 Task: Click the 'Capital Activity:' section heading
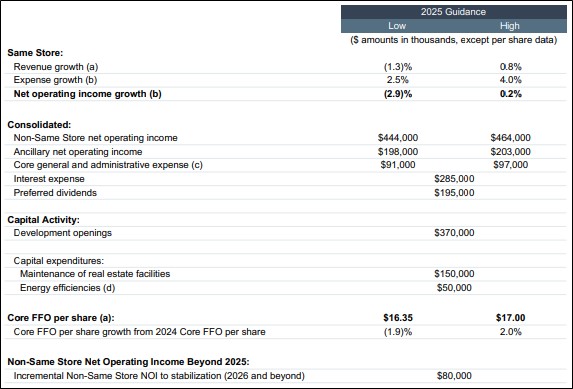(x=43, y=220)
